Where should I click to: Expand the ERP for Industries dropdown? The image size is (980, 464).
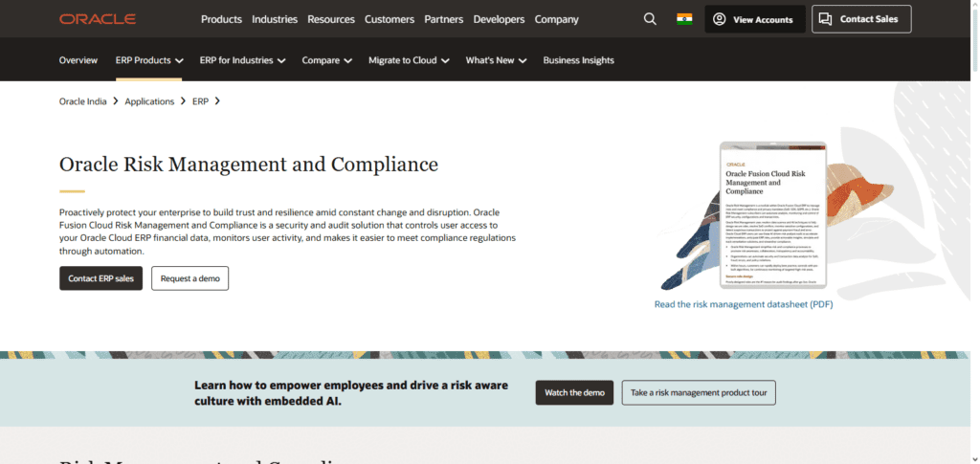(242, 60)
